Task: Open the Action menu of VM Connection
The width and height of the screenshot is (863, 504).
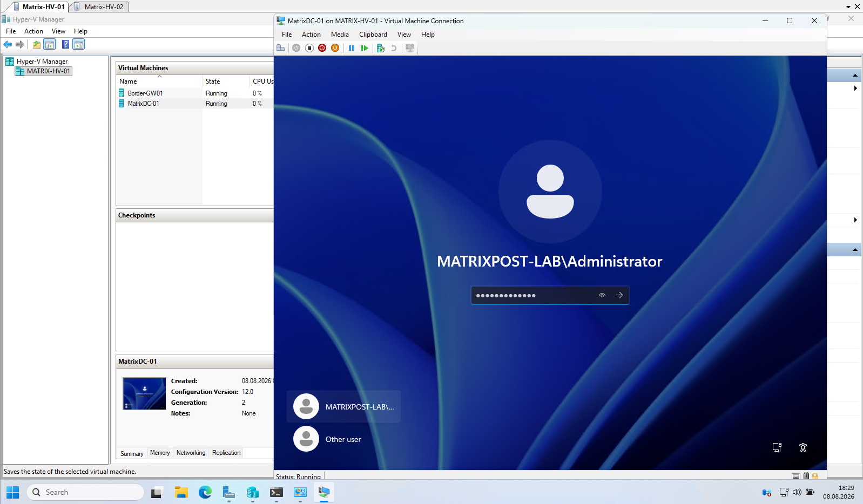Action: (311, 35)
